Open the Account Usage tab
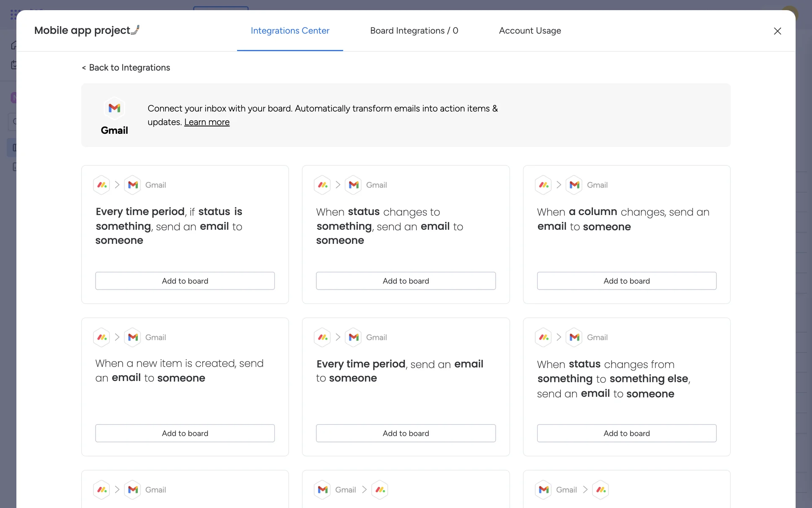Viewport: 812px width, 508px height. point(530,30)
